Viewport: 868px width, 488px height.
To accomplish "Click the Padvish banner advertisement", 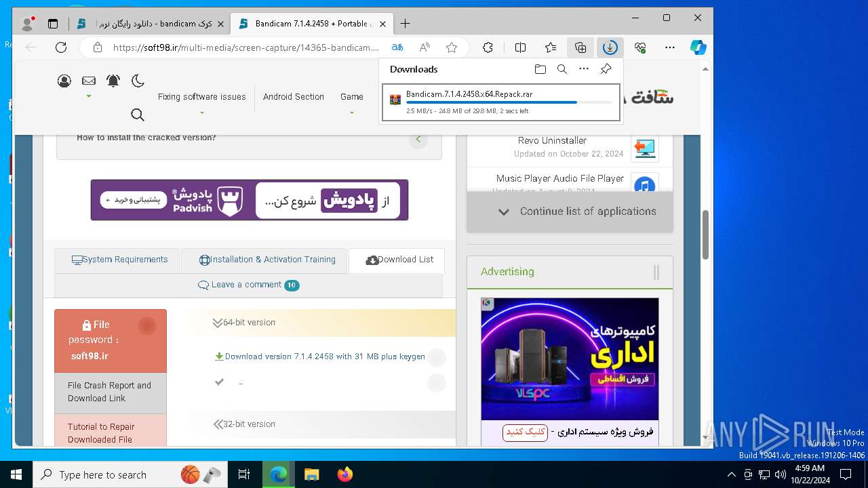I will (x=250, y=200).
